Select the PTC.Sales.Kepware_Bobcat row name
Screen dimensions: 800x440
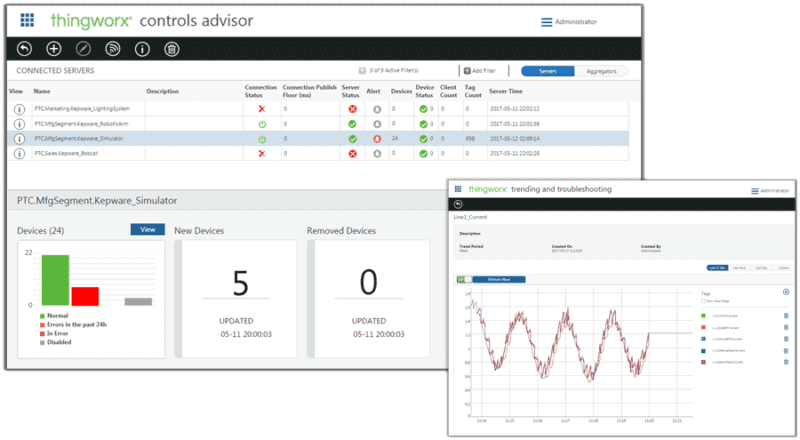tap(66, 153)
